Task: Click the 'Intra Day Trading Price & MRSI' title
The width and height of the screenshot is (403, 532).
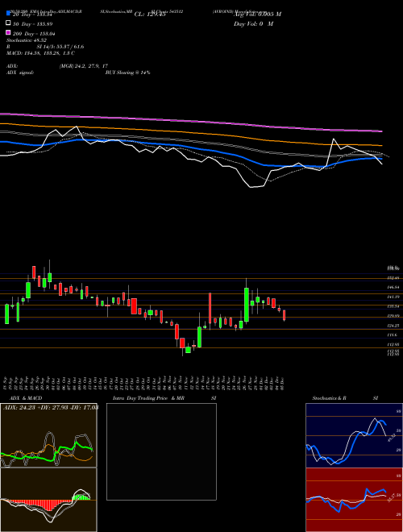Action: tap(164, 398)
